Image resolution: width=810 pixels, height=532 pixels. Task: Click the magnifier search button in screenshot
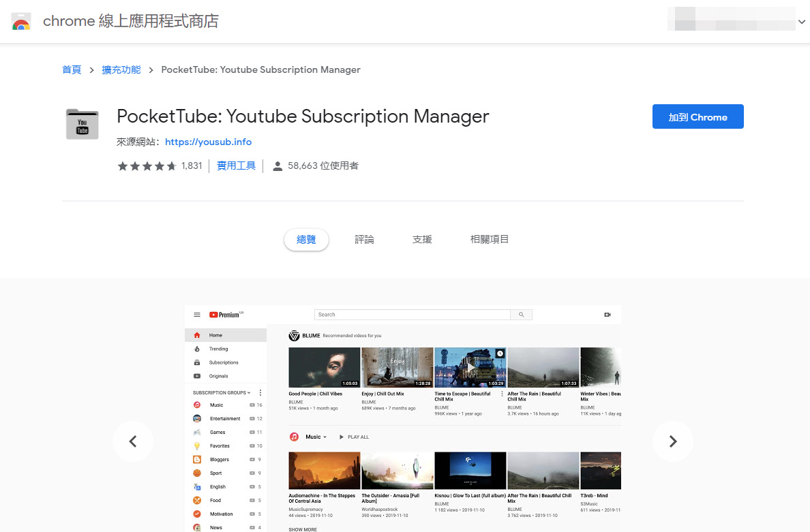[521, 315]
